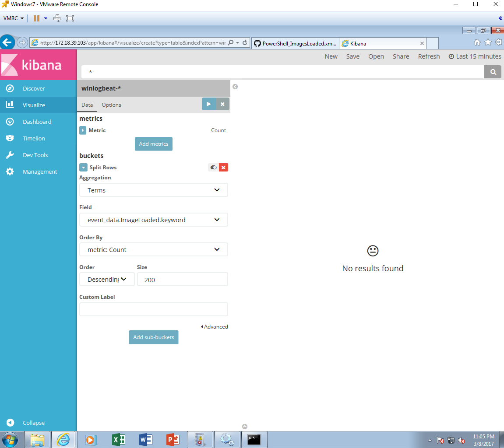Open the Windows Start menu

(10, 440)
